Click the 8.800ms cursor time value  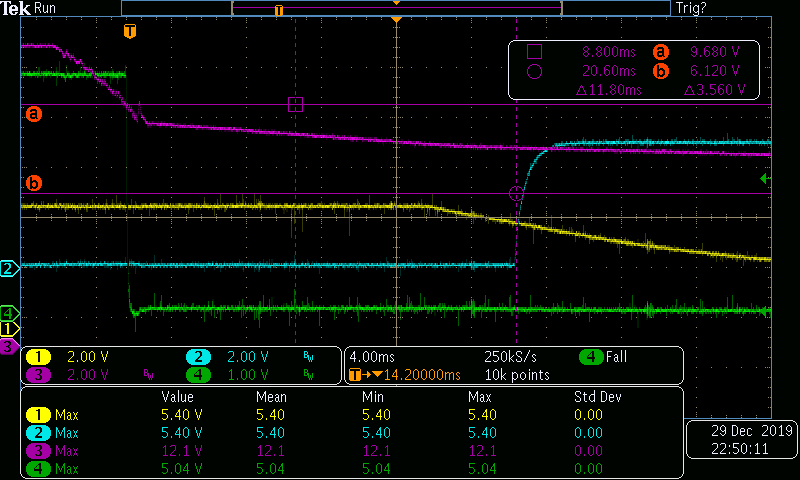609,52
